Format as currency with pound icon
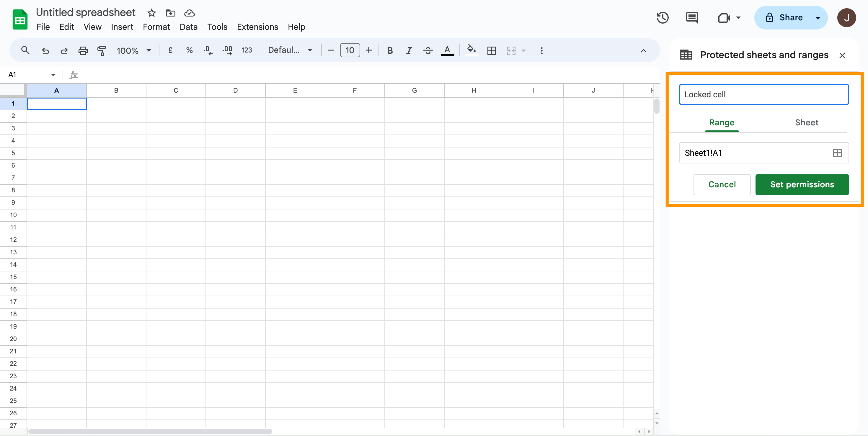Screen dimensions: 868x436 point(171,50)
